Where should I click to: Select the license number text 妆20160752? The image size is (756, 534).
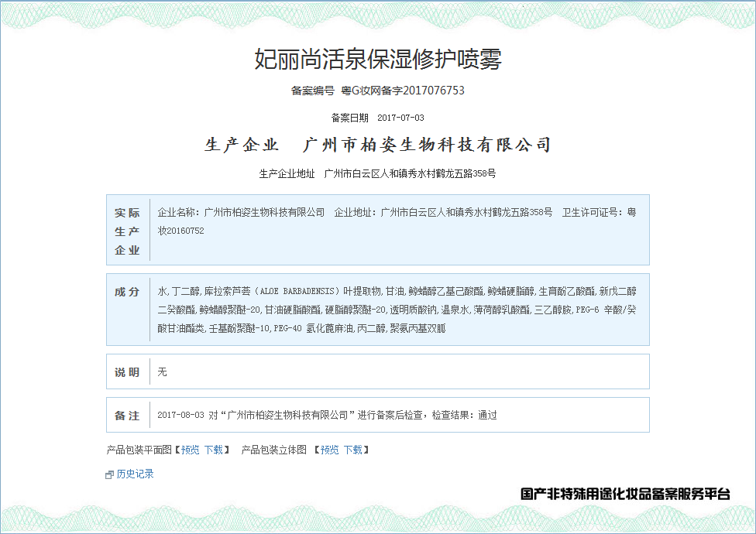[180, 231]
